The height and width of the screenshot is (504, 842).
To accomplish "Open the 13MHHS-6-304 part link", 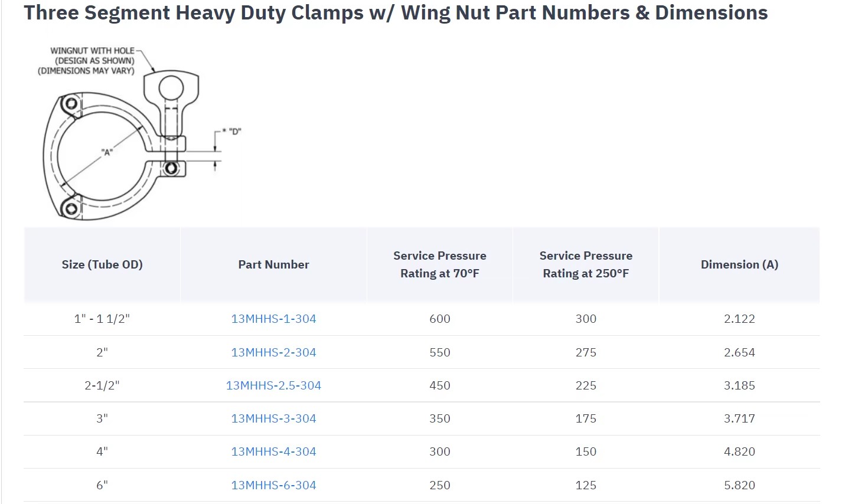I will tap(273, 485).
